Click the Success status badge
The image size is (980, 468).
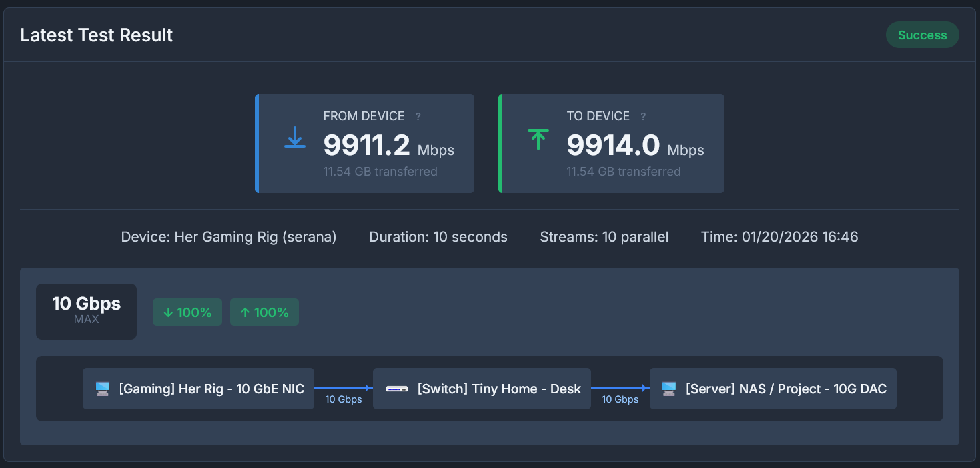click(x=922, y=35)
